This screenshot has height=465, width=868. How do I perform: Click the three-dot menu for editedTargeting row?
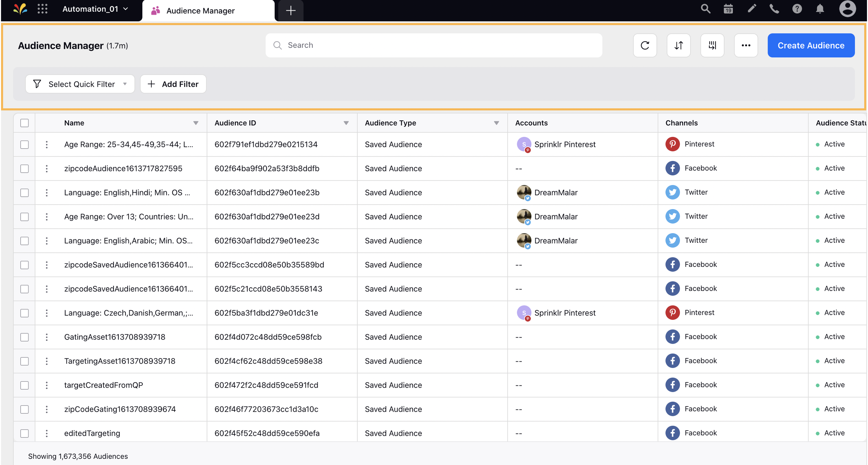[47, 433]
